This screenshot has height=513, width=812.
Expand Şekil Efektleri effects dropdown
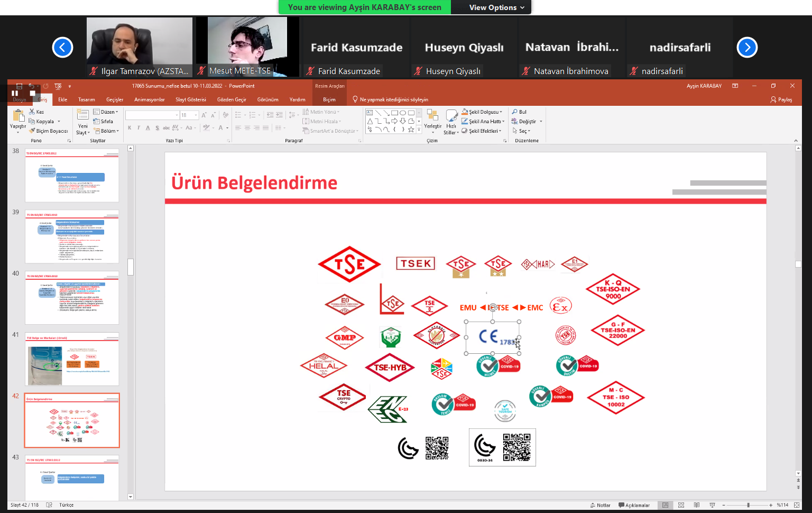(500, 131)
